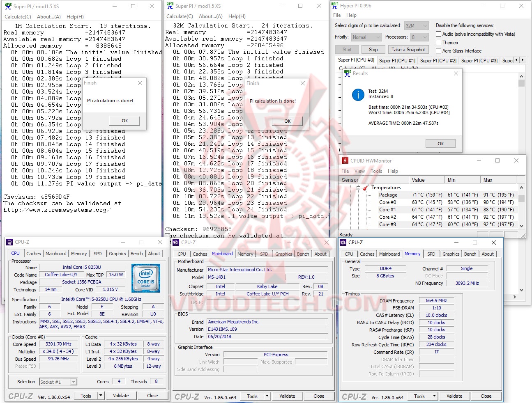Click the xtremesystems.org URL in the 1M Super PI window
Image resolution: width=532 pixels, height=403 pixels.
point(57,210)
